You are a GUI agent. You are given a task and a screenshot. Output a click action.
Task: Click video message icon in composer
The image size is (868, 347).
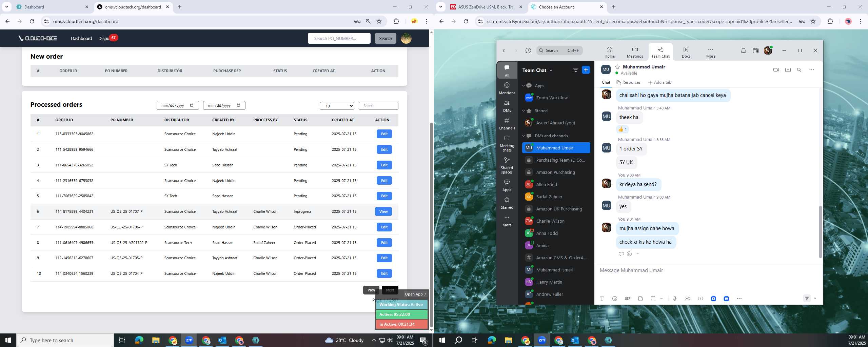pyautogui.click(x=687, y=299)
